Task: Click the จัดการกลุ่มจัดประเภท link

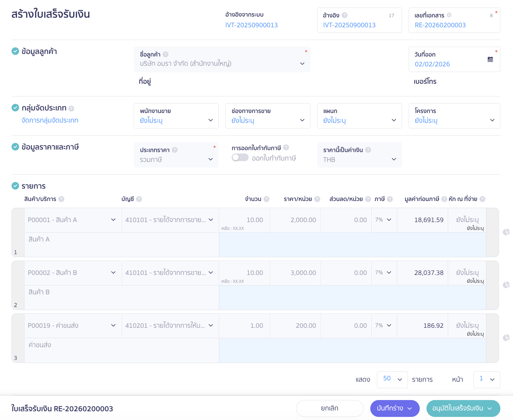Action: [x=50, y=120]
